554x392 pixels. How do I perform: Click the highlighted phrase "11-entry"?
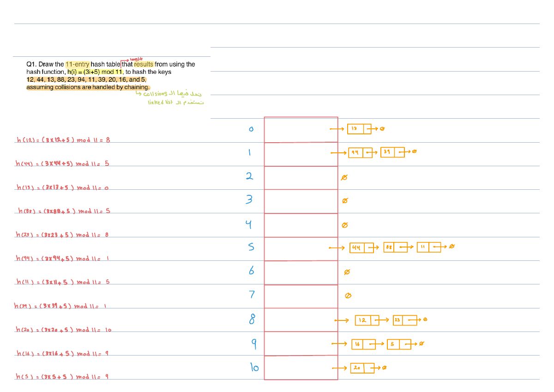click(x=78, y=64)
